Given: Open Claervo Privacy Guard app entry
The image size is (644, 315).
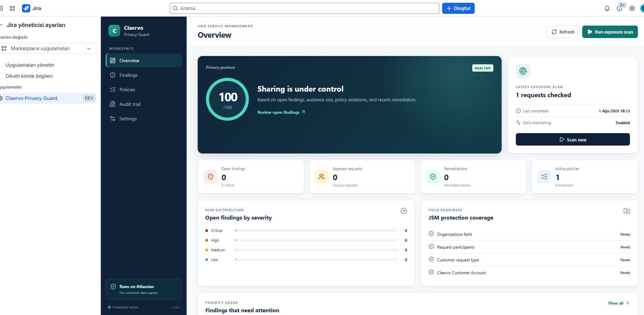Looking at the screenshot, I should click(48, 98).
